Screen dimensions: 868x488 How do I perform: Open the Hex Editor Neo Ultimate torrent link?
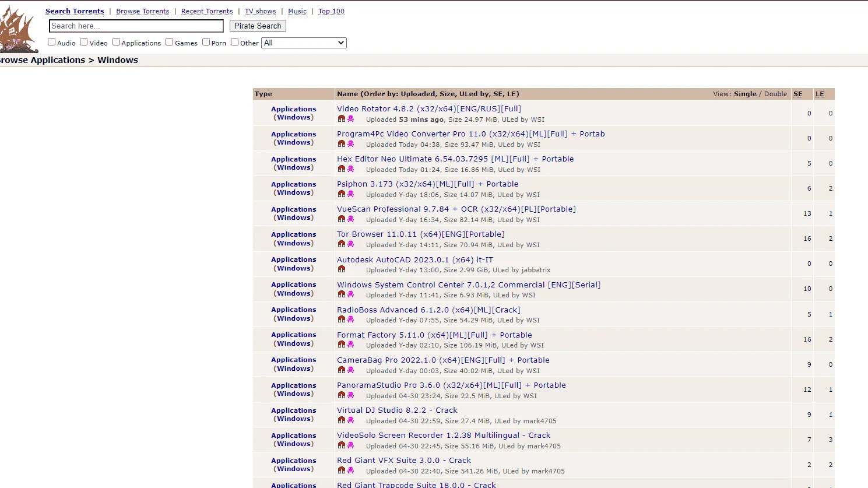click(455, 159)
